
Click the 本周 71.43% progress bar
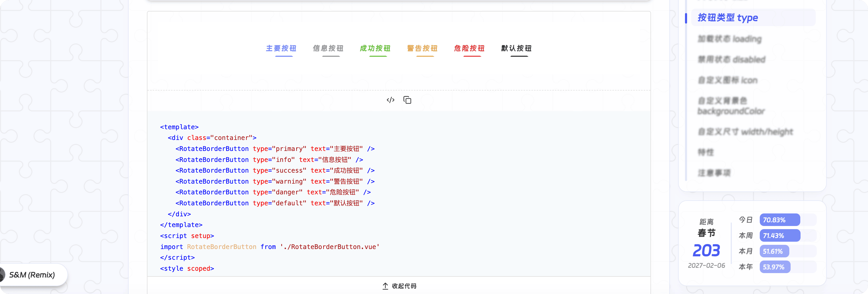(x=788, y=235)
